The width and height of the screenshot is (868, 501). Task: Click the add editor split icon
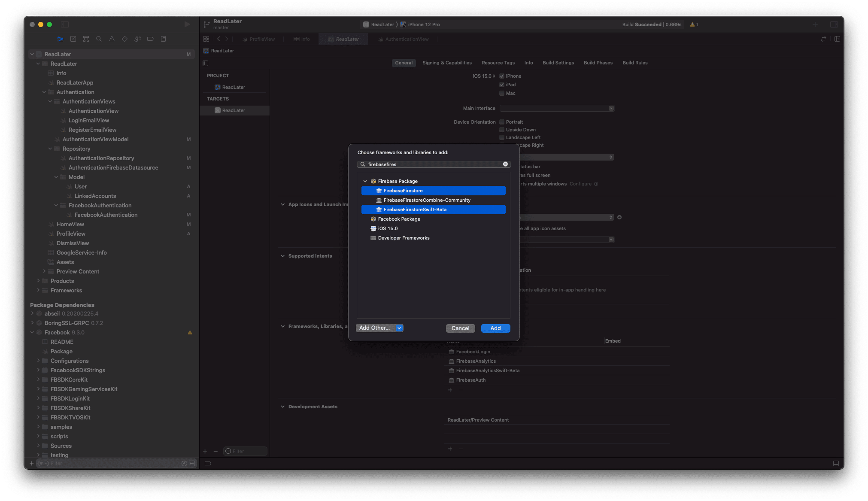pos(837,39)
